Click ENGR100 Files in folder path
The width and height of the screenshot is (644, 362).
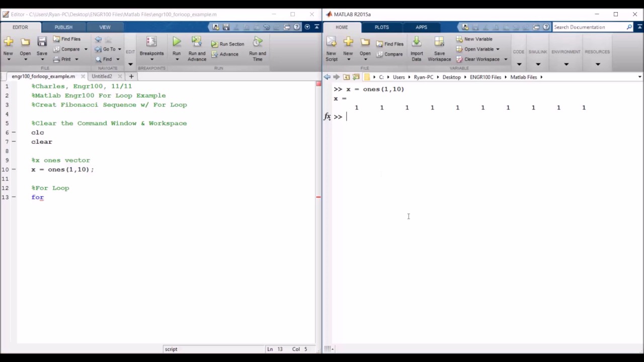486,77
